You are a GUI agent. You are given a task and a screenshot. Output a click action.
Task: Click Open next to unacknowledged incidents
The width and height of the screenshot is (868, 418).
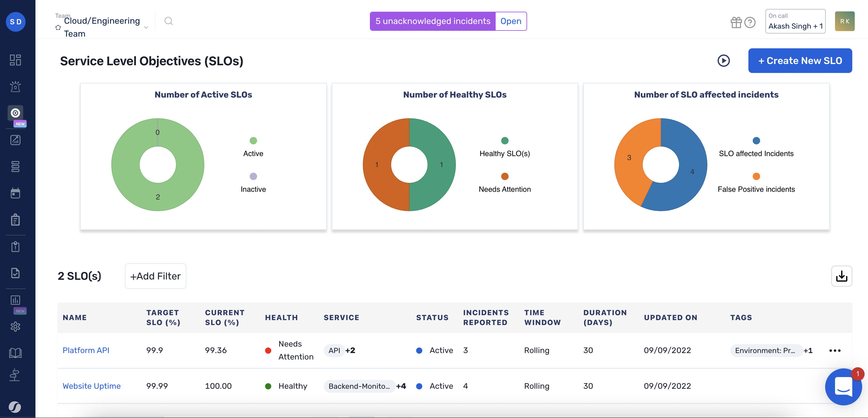(x=511, y=21)
